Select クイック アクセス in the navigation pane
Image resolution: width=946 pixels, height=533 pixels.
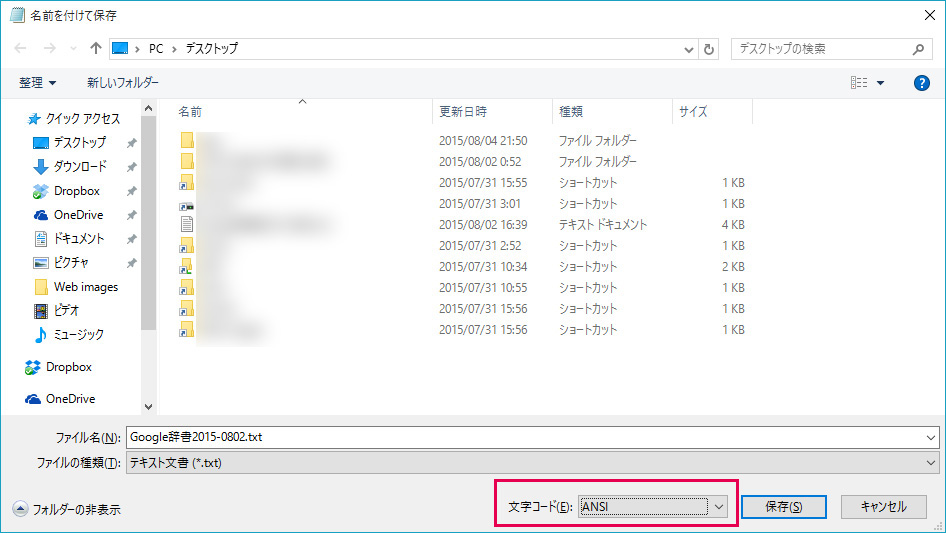click(74, 119)
